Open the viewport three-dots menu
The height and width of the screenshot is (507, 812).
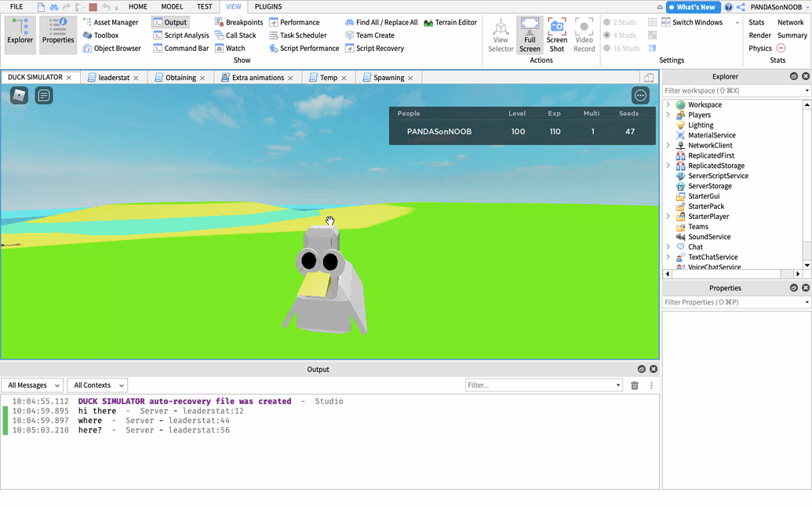coord(641,95)
